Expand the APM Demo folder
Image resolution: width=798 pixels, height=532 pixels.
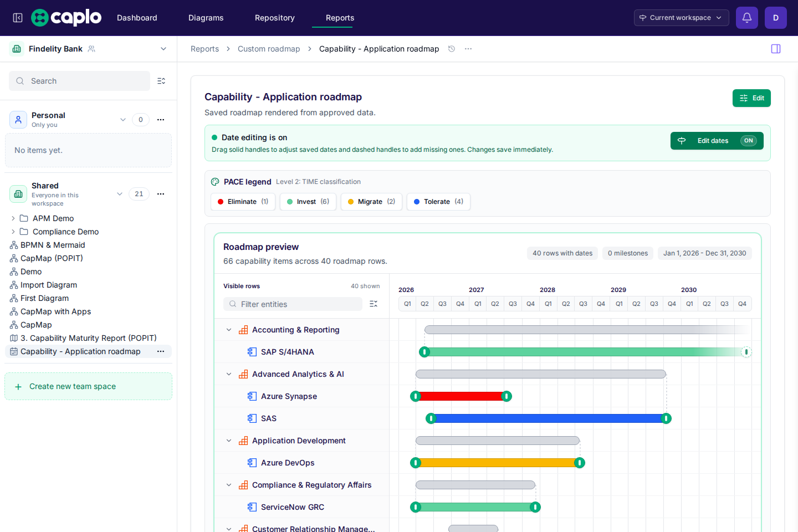coord(13,218)
